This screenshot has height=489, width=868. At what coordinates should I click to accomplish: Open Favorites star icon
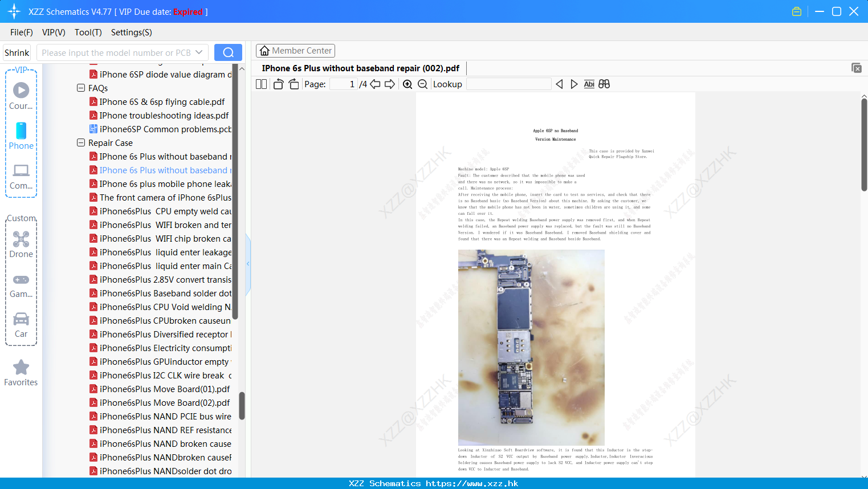tap(21, 373)
